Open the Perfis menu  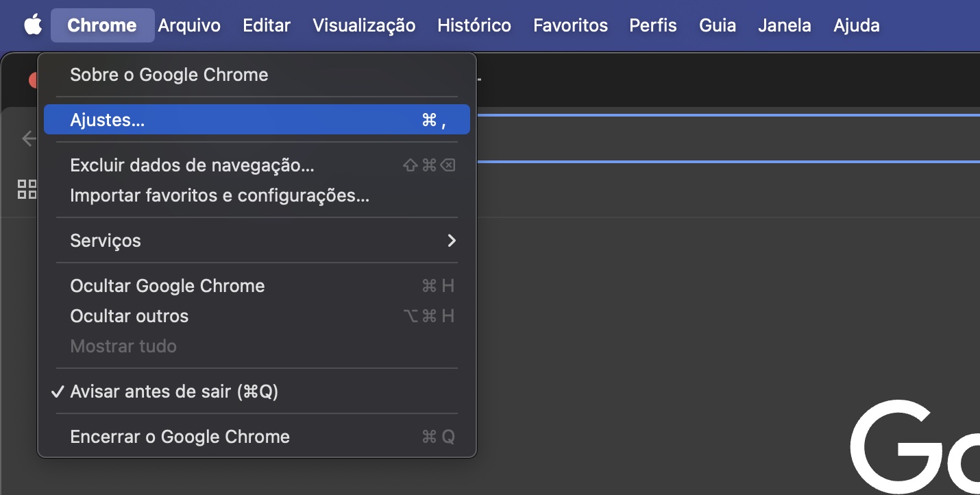click(652, 25)
